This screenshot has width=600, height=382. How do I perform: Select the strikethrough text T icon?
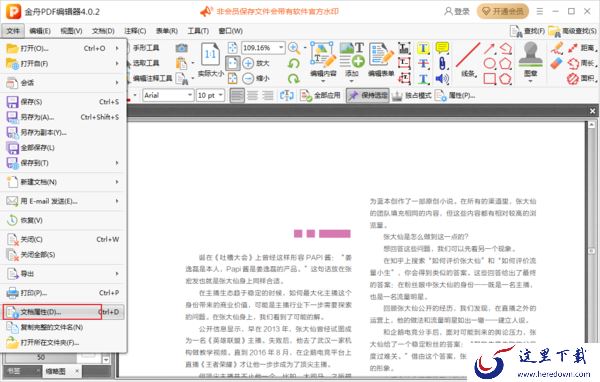[x=423, y=64]
